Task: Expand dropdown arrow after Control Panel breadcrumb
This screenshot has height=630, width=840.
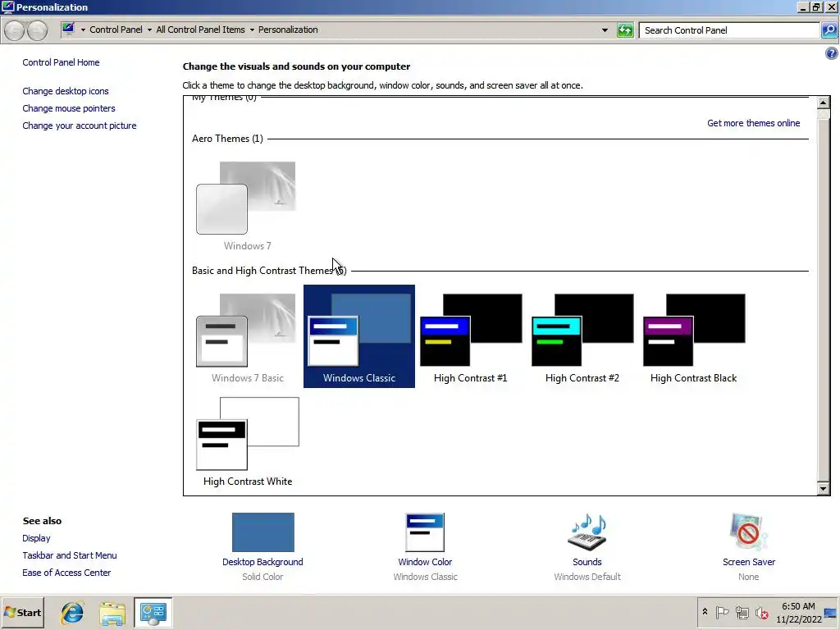Action: [149, 30]
